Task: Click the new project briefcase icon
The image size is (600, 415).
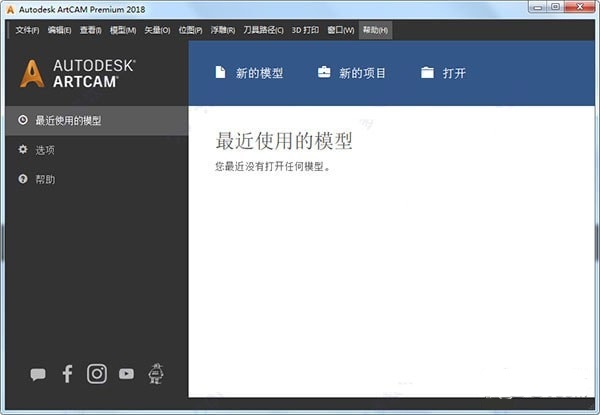Action: coord(324,72)
